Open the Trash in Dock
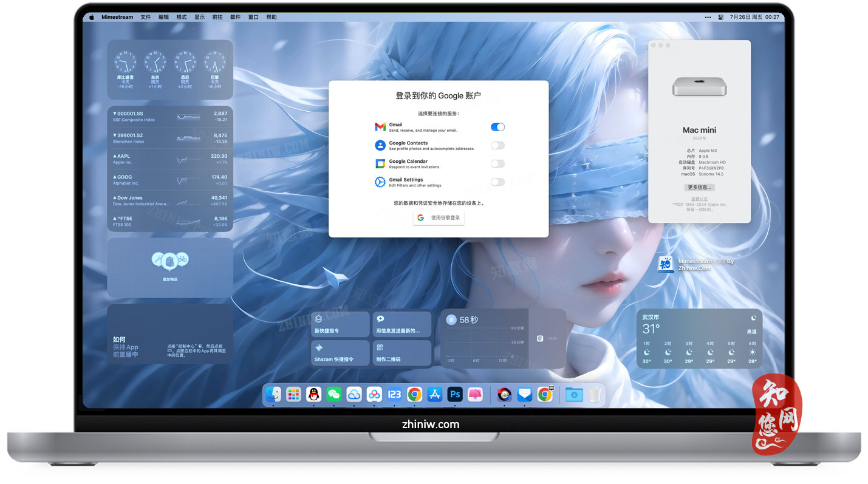 coord(595,394)
